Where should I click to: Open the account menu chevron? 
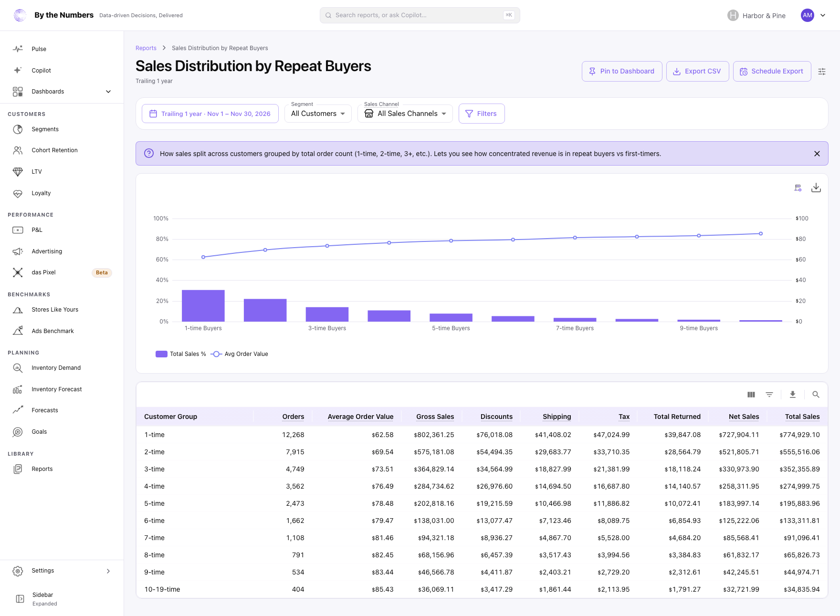(x=823, y=15)
